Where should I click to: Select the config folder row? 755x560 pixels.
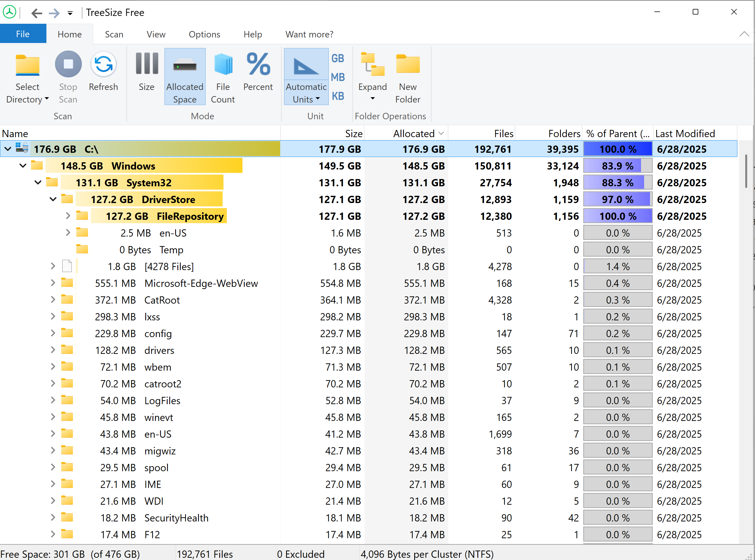click(368, 333)
